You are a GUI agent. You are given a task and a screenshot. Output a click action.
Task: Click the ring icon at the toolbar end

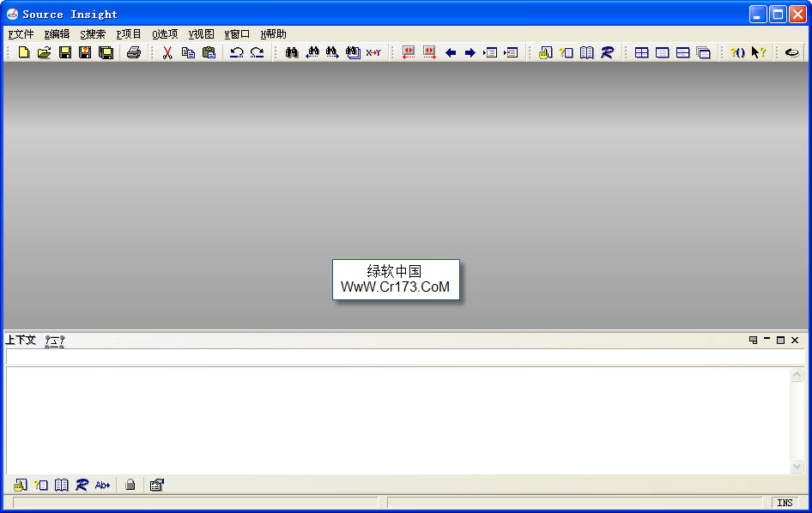click(791, 52)
